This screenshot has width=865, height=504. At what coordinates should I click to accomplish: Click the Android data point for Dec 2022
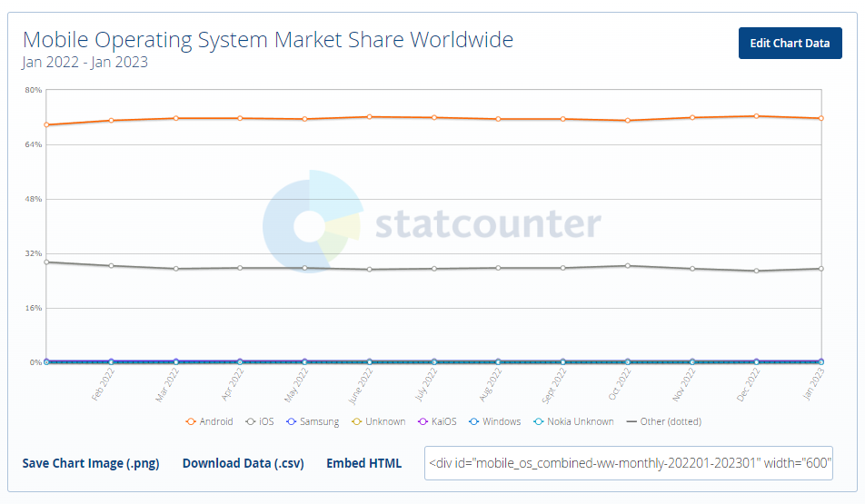click(756, 116)
